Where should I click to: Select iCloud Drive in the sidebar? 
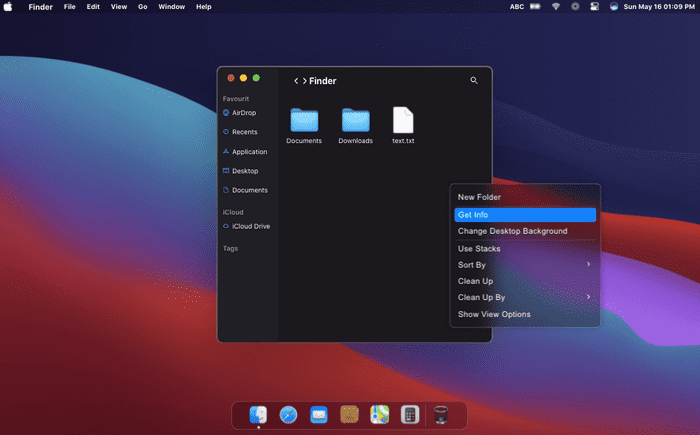[x=250, y=226]
